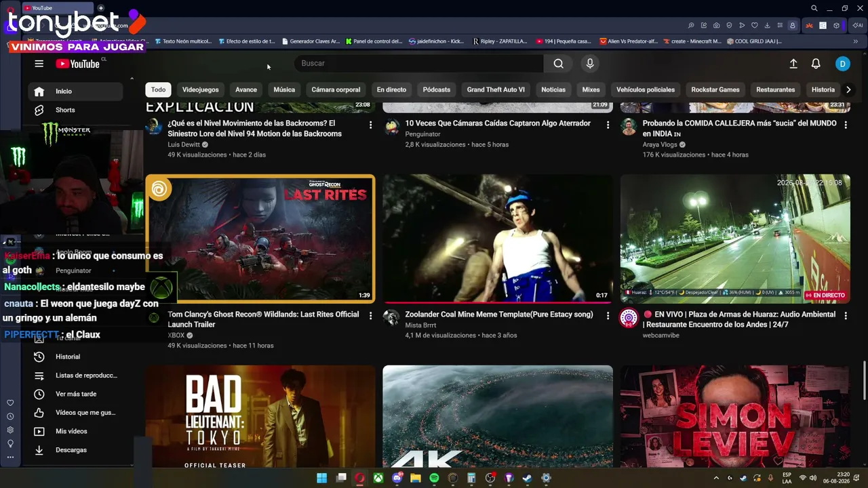Open options for COMIDA CALLEJERA India video

[x=845, y=125]
